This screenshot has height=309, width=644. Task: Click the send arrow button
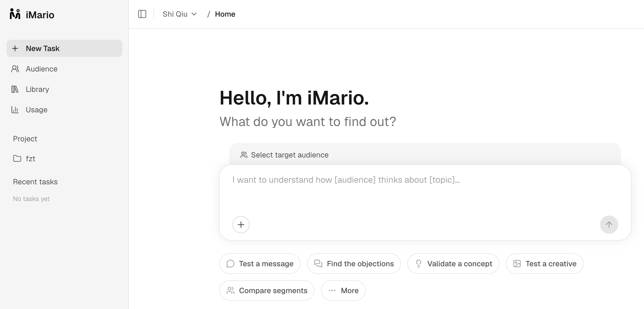coord(609,225)
